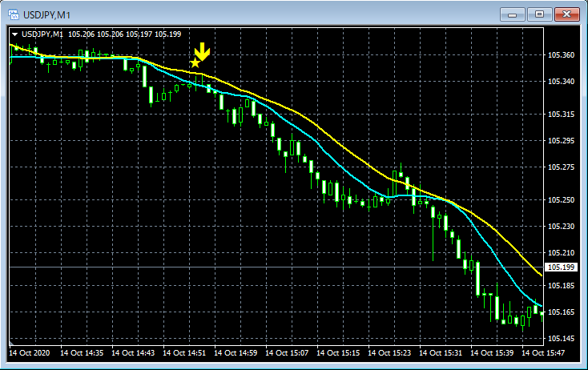
Task: Click the 14 Oct 15:15 time label
Action: (338, 352)
